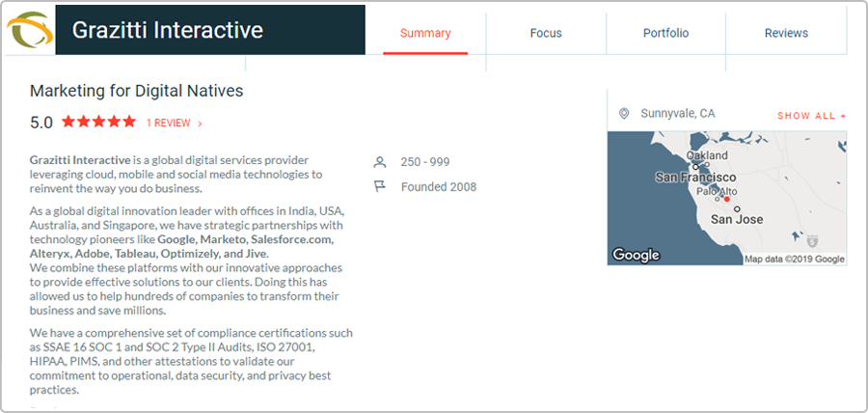The image size is (868, 413).
Task: Click the Grazitti Interactive swirl logo
Action: (31, 29)
